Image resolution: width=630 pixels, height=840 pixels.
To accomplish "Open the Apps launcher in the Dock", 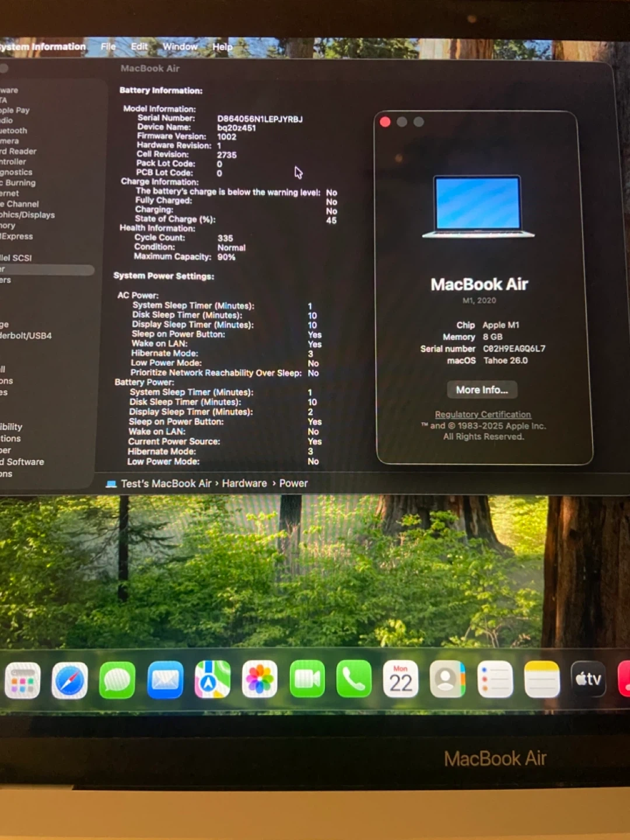I will [x=22, y=680].
